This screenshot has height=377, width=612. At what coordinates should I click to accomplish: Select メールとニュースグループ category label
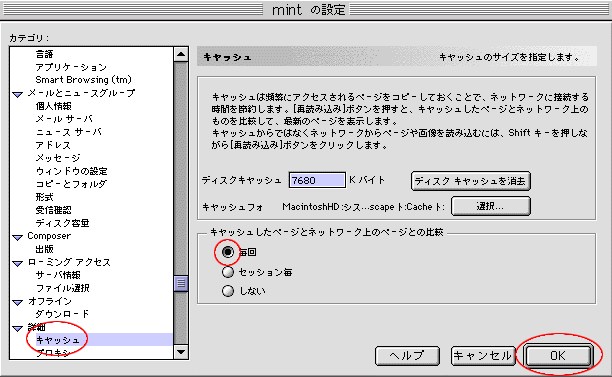pyautogui.click(x=81, y=93)
